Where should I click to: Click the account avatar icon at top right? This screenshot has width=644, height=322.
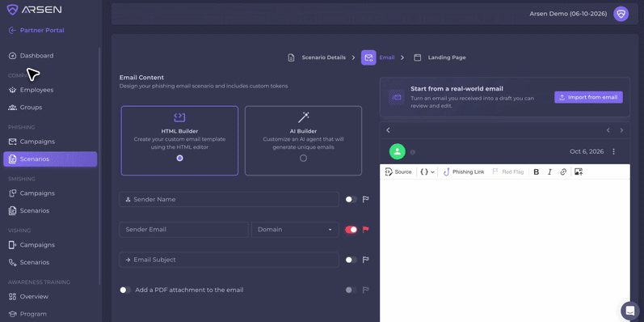pos(621,14)
